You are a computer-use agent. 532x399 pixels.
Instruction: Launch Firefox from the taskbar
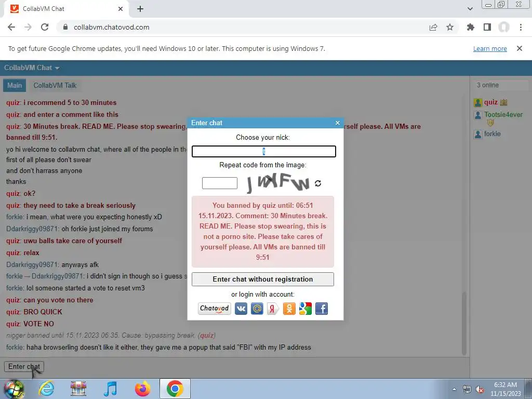[x=142, y=389]
